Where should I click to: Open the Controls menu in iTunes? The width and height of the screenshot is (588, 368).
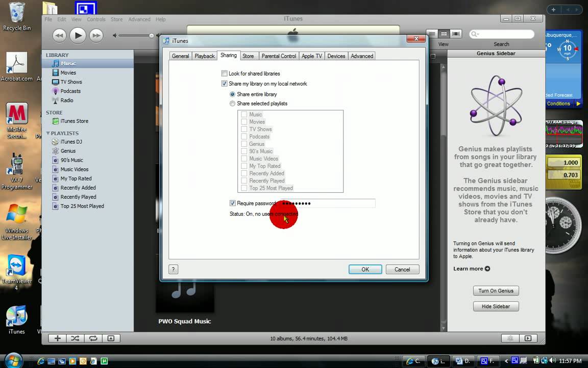pos(96,19)
